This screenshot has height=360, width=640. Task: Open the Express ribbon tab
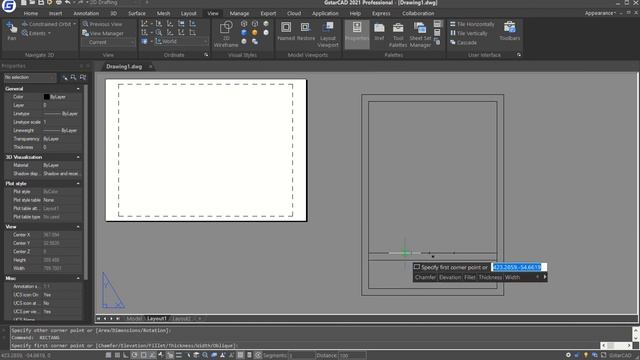pyautogui.click(x=381, y=13)
